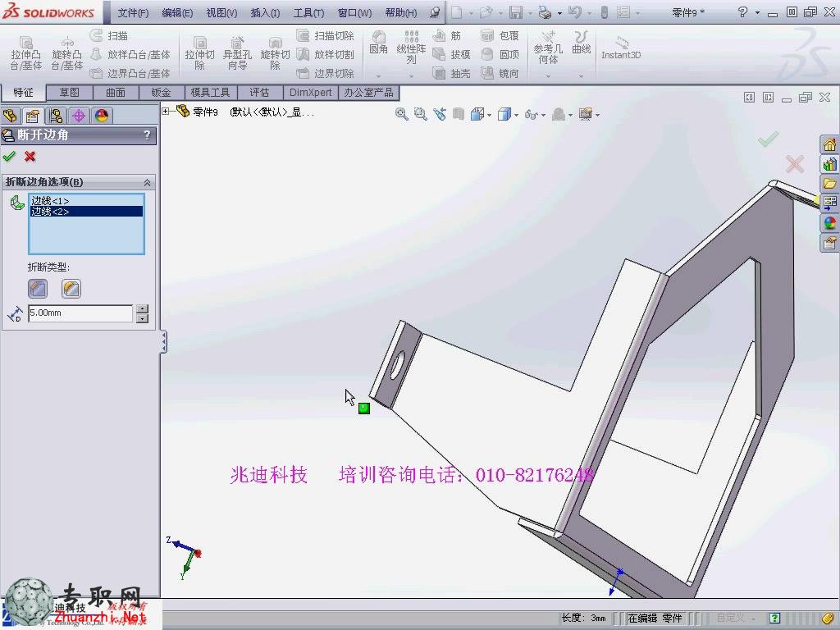Select the Fillet (圆角) tool
Viewport: 840px width, 630px height.
(378, 43)
